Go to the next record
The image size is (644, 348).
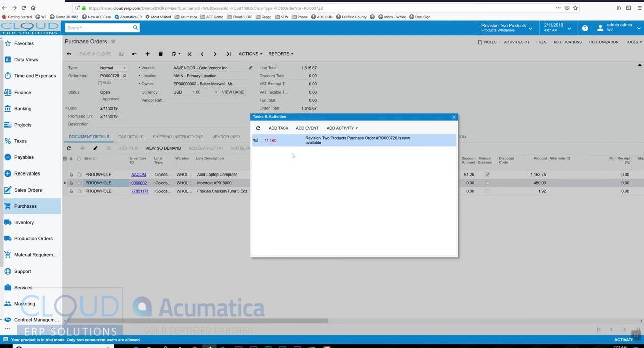coord(215,54)
